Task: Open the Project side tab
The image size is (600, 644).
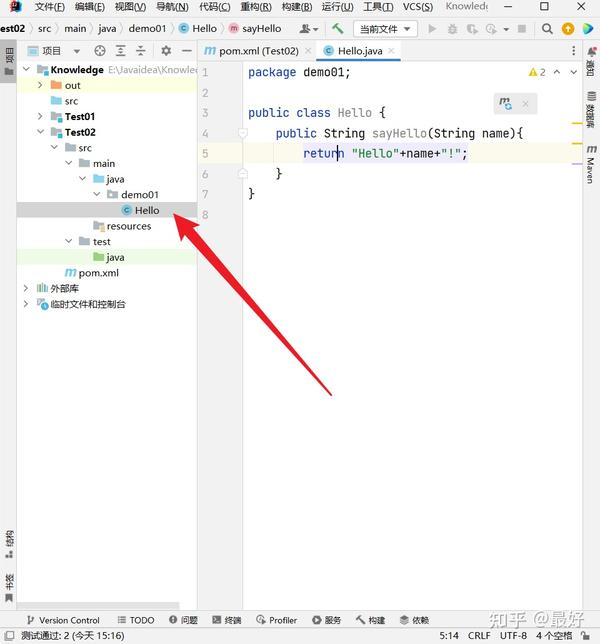Action: pos(9,61)
